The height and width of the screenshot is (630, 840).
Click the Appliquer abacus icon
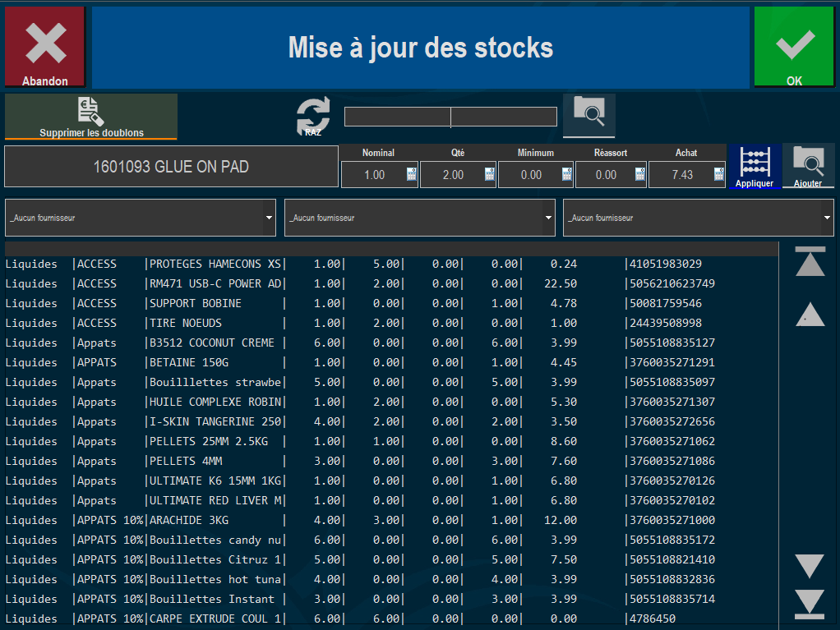(x=755, y=167)
